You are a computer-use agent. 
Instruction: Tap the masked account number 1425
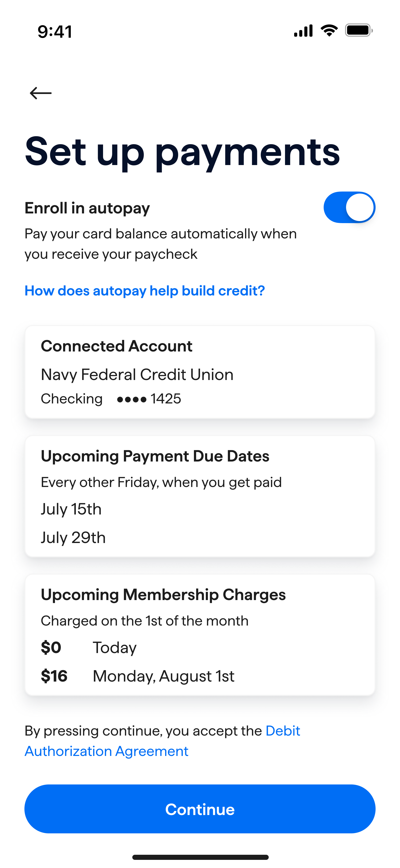pyautogui.click(x=149, y=399)
